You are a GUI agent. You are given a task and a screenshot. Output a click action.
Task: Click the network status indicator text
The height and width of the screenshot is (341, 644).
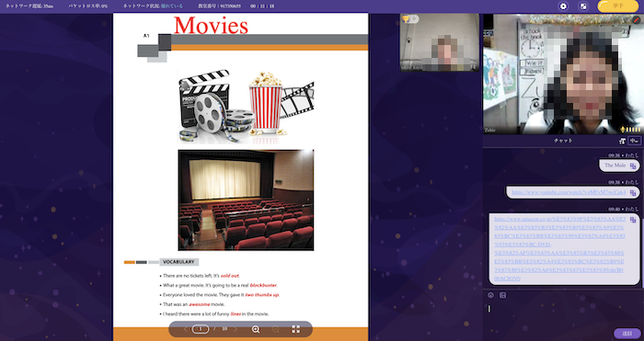154,6
